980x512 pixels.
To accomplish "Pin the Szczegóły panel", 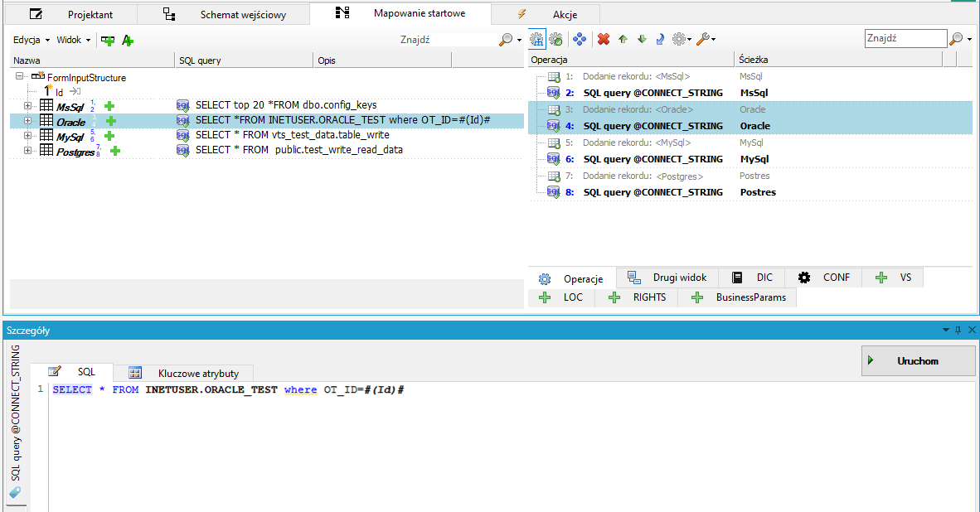I will 958,330.
